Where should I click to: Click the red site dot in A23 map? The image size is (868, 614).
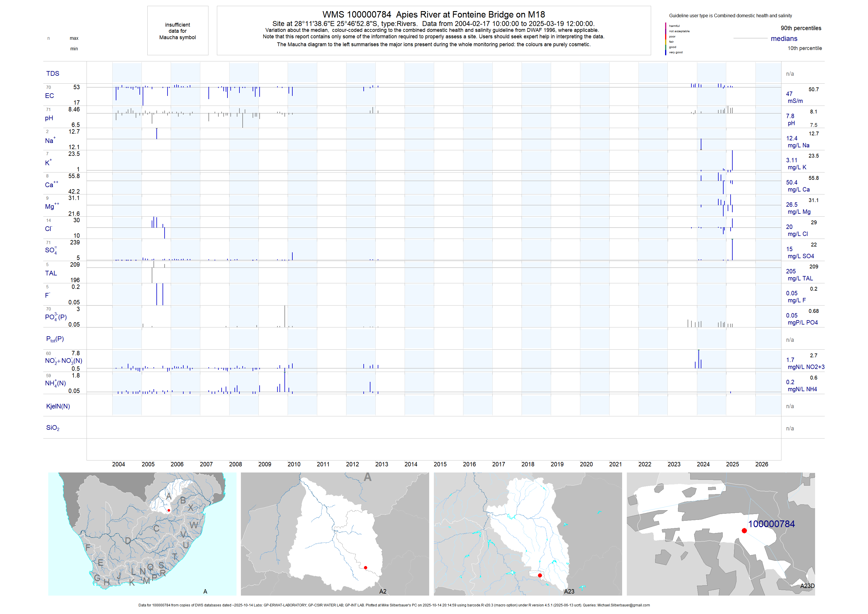[x=540, y=575]
